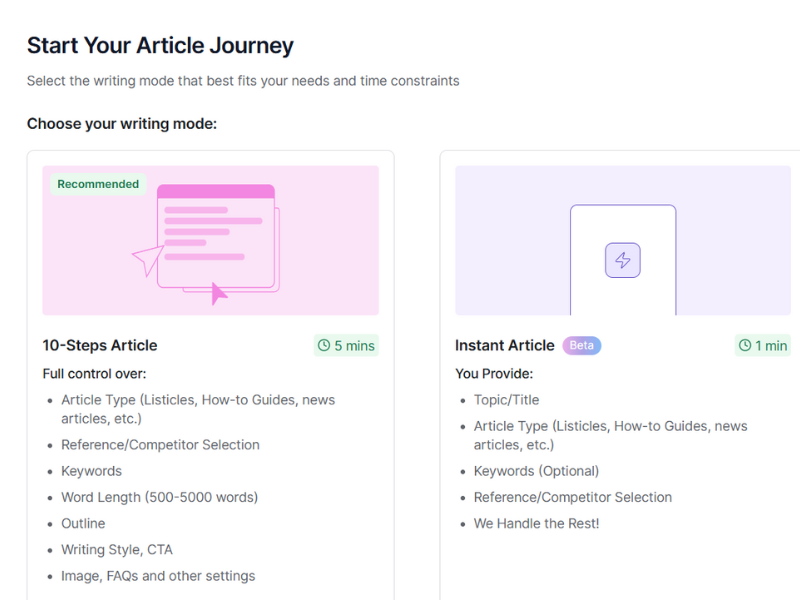Click the Start Your Article Journey heading

(160, 45)
